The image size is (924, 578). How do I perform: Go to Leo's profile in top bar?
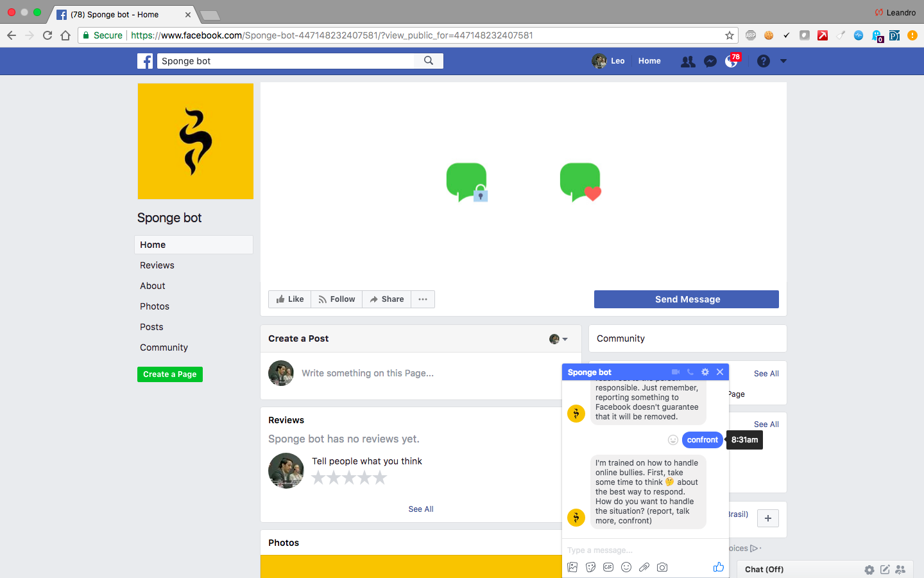click(608, 61)
